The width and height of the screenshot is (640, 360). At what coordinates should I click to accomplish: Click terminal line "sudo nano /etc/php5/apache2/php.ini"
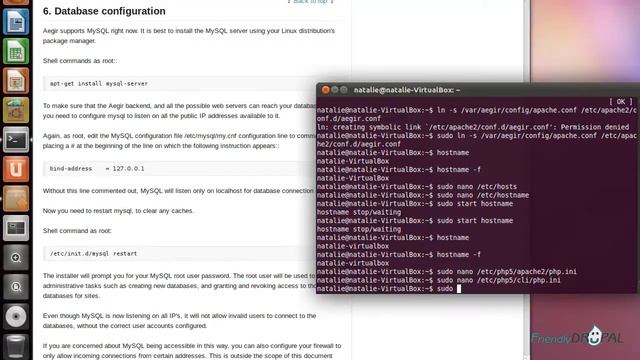(447, 271)
